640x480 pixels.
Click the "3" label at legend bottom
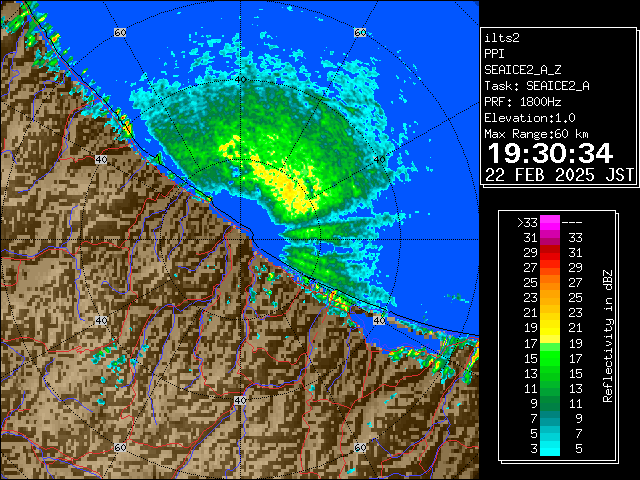[534, 449]
